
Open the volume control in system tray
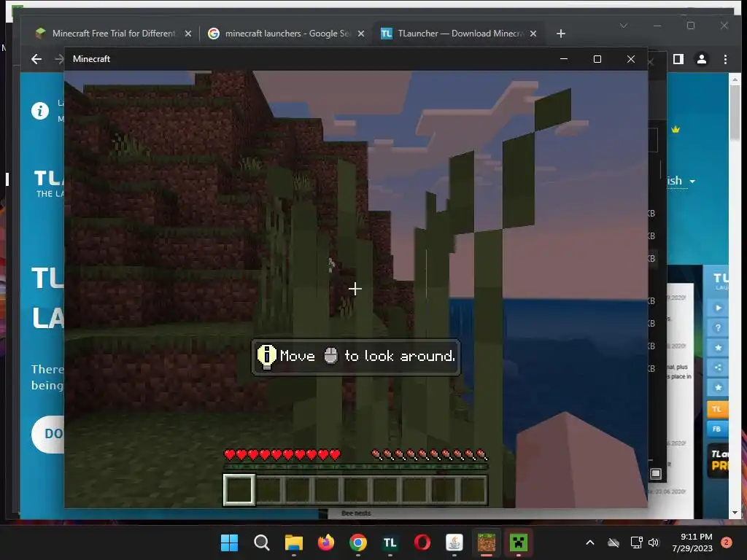pos(654,542)
